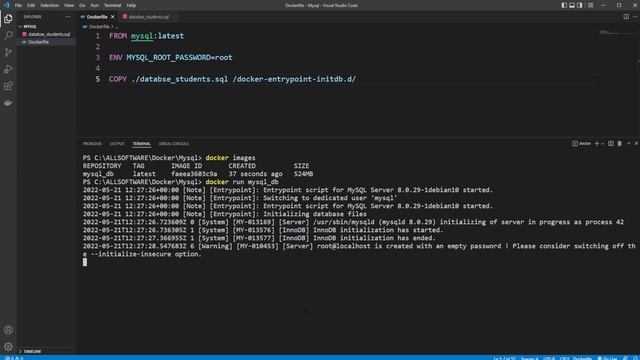The image size is (640, 360).
Task: Open the File menu
Action: coord(18,5)
